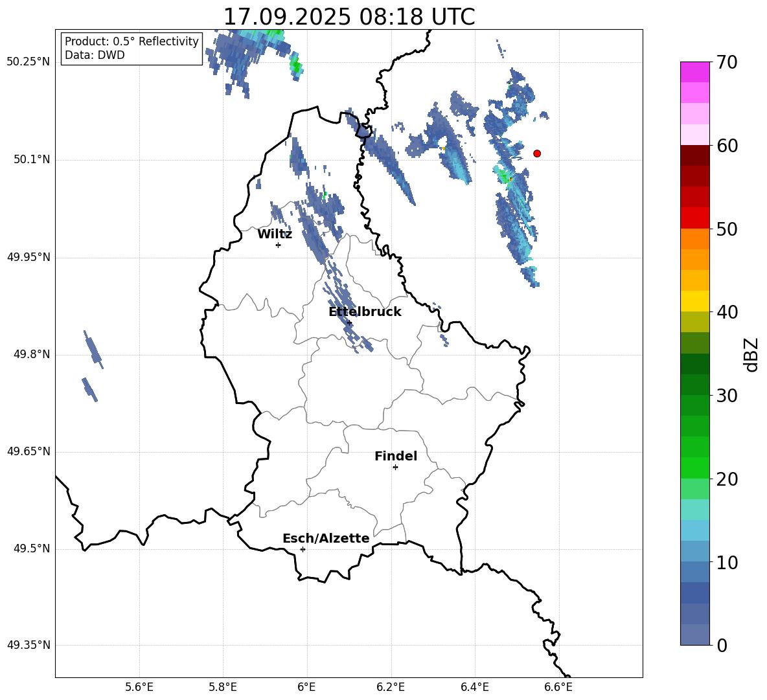Click the 50.25°N latitude label
The image size is (767, 700).
click(x=29, y=62)
